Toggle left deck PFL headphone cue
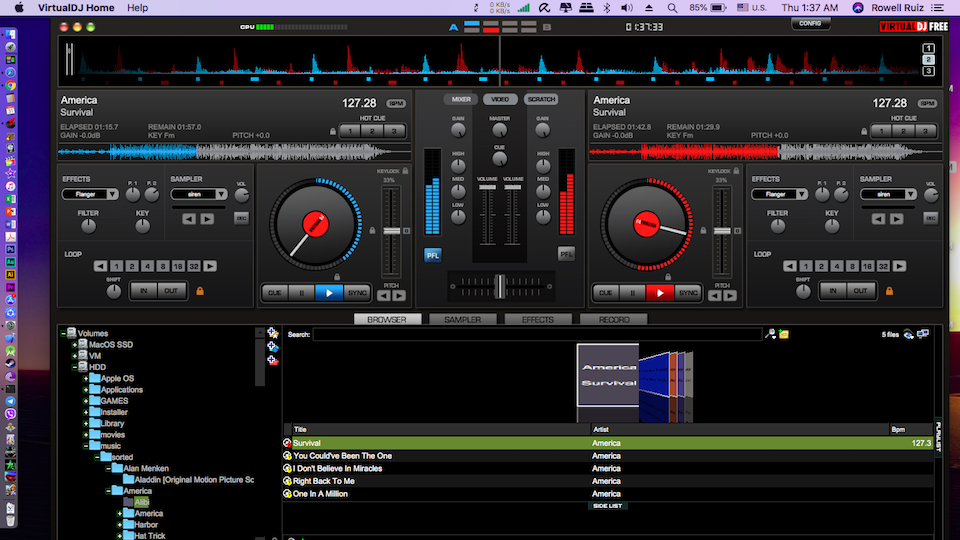Screen dimensions: 960x540 tap(433, 255)
